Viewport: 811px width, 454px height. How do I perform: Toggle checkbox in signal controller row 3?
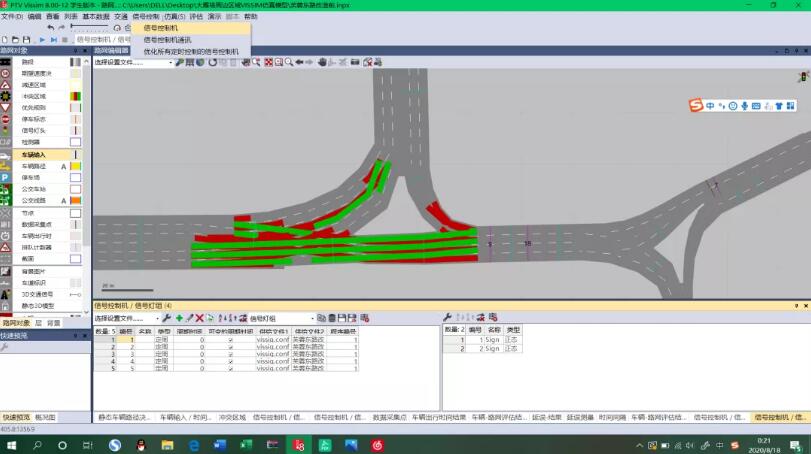click(231, 355)
